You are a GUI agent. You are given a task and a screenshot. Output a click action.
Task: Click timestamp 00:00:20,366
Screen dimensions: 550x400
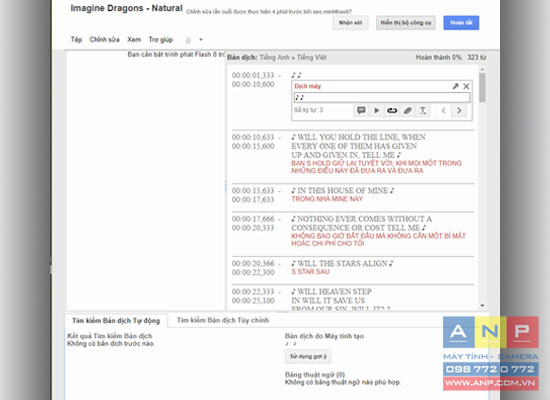[253, 264]
